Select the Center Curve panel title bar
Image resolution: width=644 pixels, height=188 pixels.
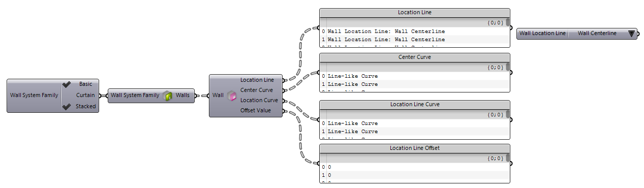click(414, 57)
